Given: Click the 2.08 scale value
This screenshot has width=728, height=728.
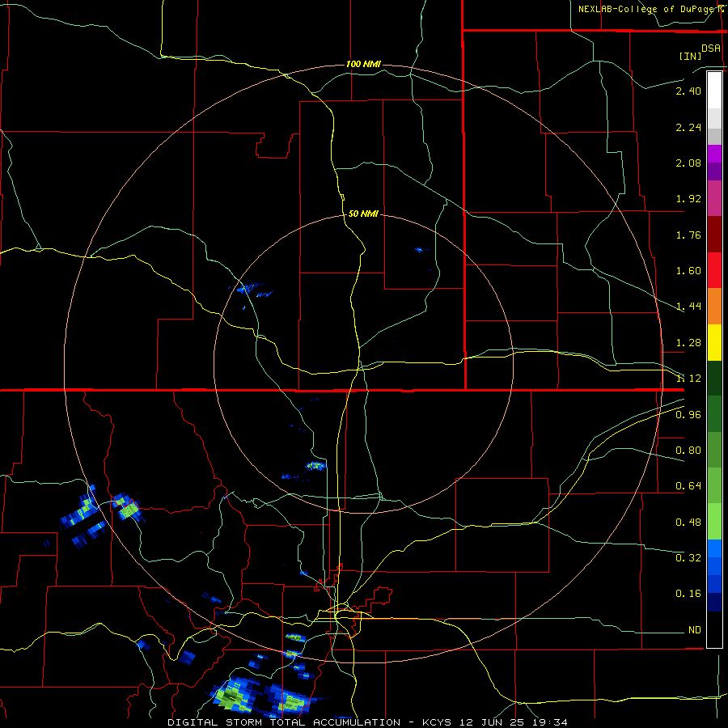Looking at the screenshot, I should 688,163.
